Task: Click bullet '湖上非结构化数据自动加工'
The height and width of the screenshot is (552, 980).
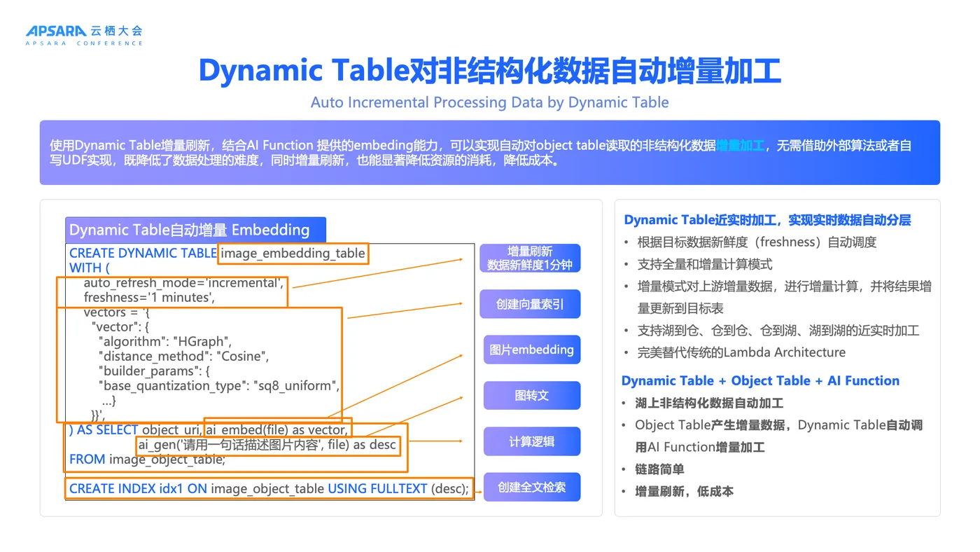Action: point(709,403)
